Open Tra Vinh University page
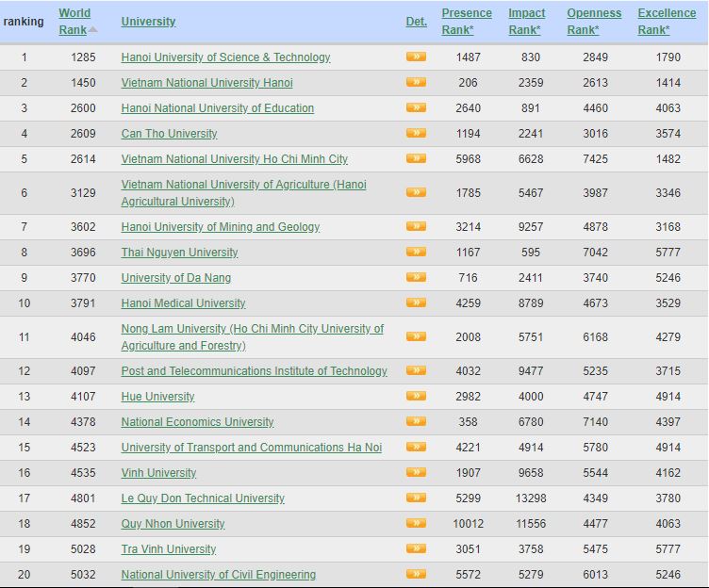 pyautogui.click(x=169, y=549)
